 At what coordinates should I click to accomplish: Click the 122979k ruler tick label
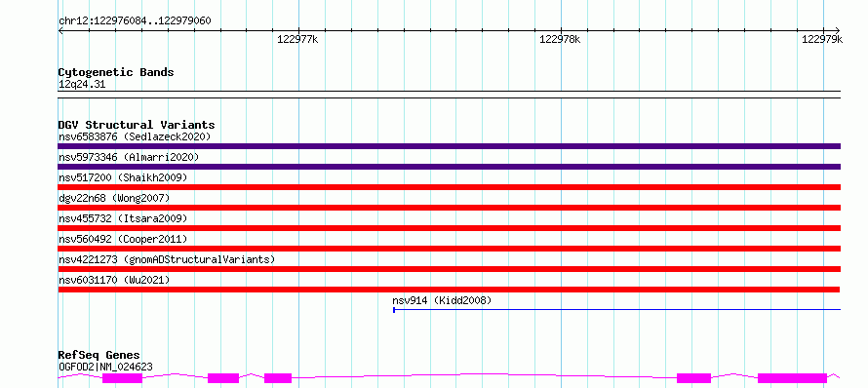coord(822,39)
